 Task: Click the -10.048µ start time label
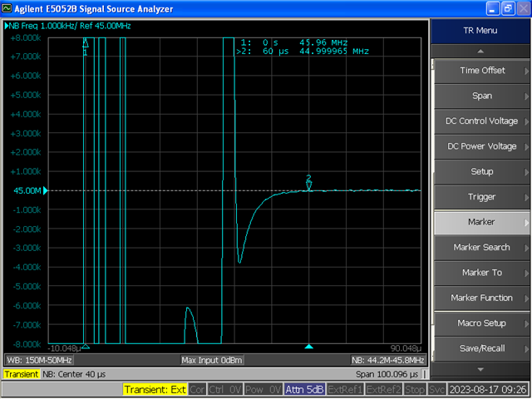click(x=65, y=349)
